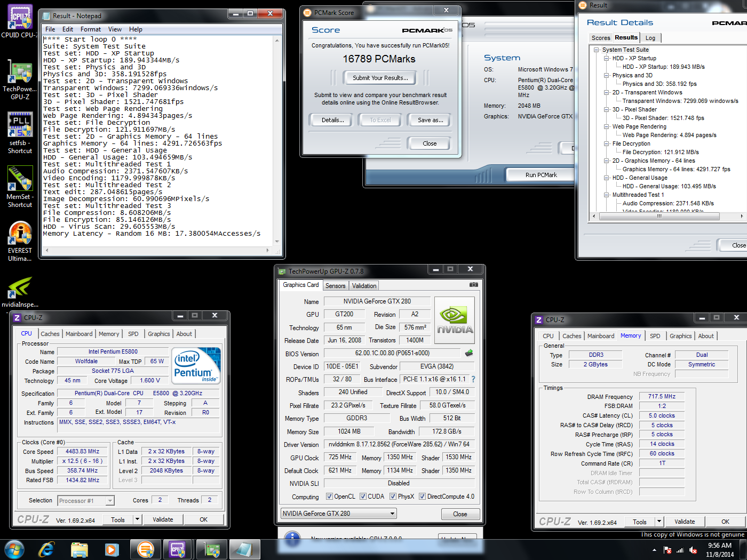The image size is (747, 560).
Task: Switch to Notepad taskbar button
Action: pyautogui.click(x=245, y=549)
